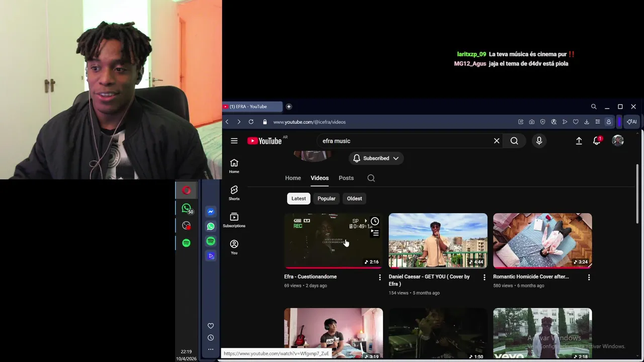Open options for Romantic Homicide Cover video
The image size is (644, 362).
pyautogui.click(x=589, y=277)
